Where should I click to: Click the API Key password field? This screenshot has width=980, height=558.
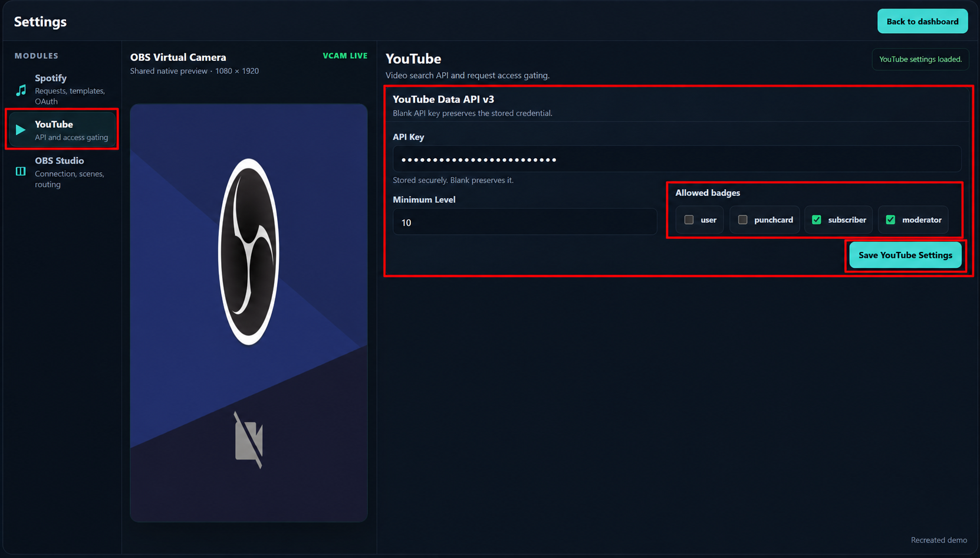point(677,159)
